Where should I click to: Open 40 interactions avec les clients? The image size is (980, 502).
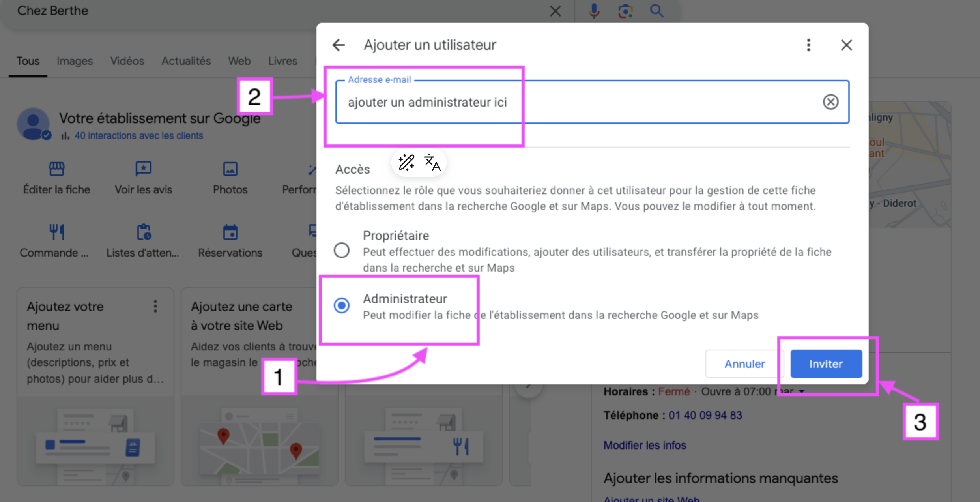click(138, 135)
